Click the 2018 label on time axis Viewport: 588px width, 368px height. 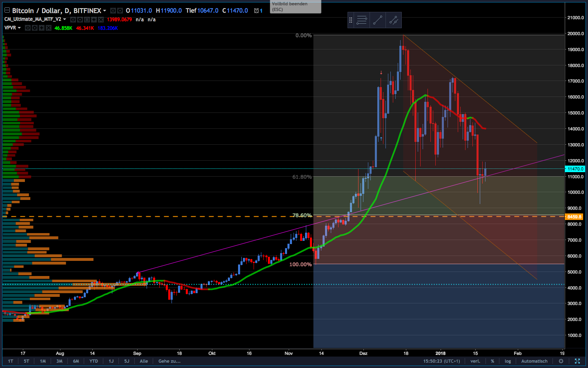click(x=441, y=353)
